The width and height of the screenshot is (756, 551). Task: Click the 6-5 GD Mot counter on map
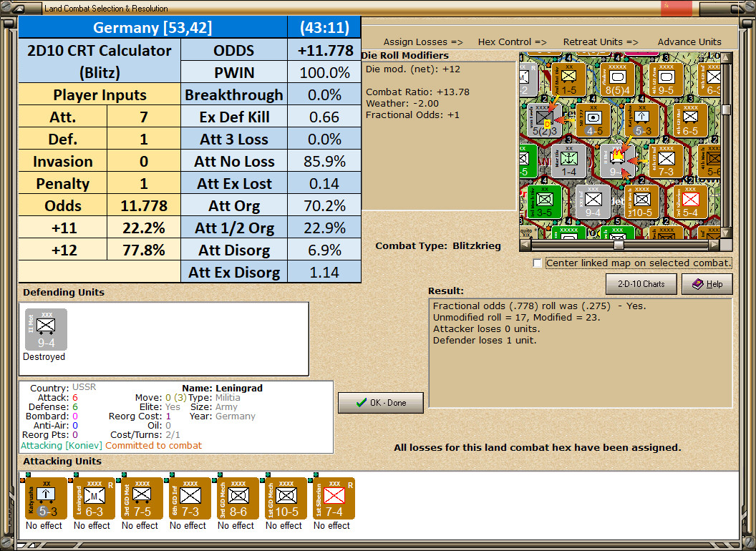coord(690,120)
